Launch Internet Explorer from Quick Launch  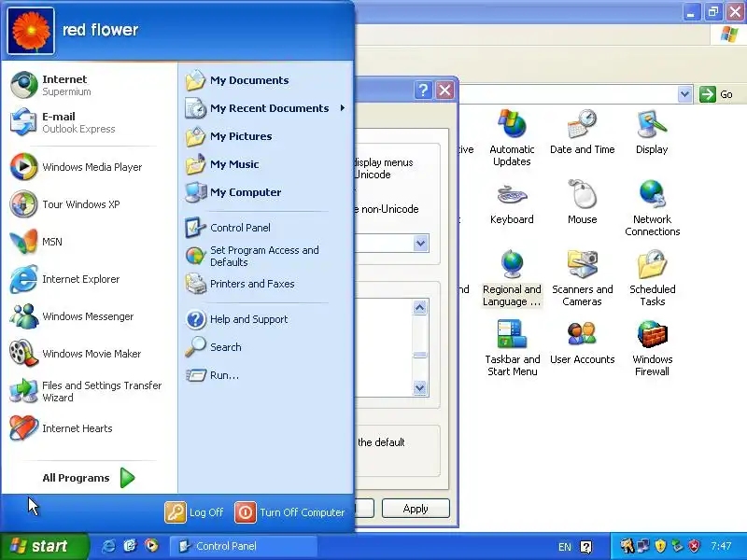[108, 546]
